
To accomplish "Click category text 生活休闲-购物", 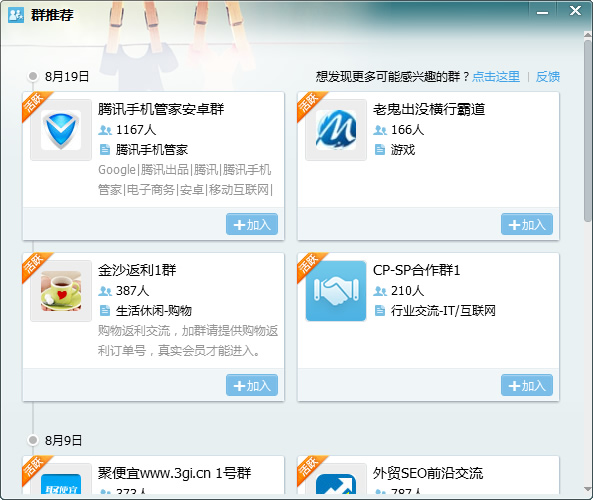I will [x=154, y=311].
